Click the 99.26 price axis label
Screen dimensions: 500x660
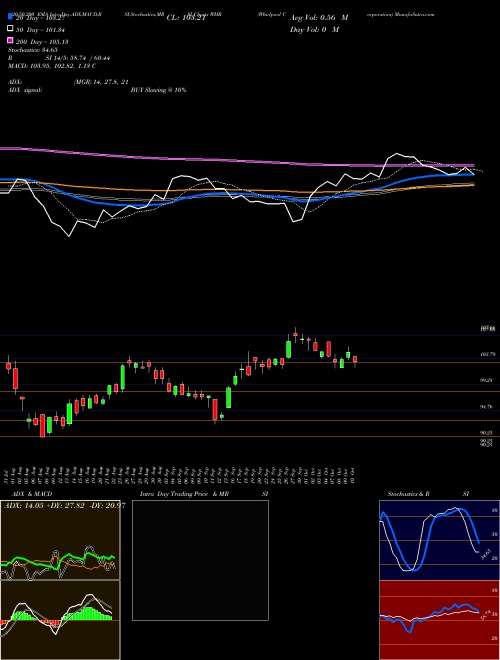[487, 380]
